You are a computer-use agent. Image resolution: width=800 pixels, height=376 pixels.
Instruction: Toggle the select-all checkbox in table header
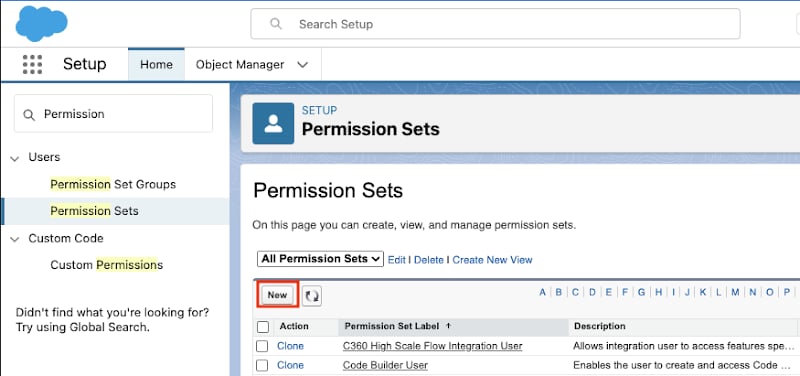[263, 327]
